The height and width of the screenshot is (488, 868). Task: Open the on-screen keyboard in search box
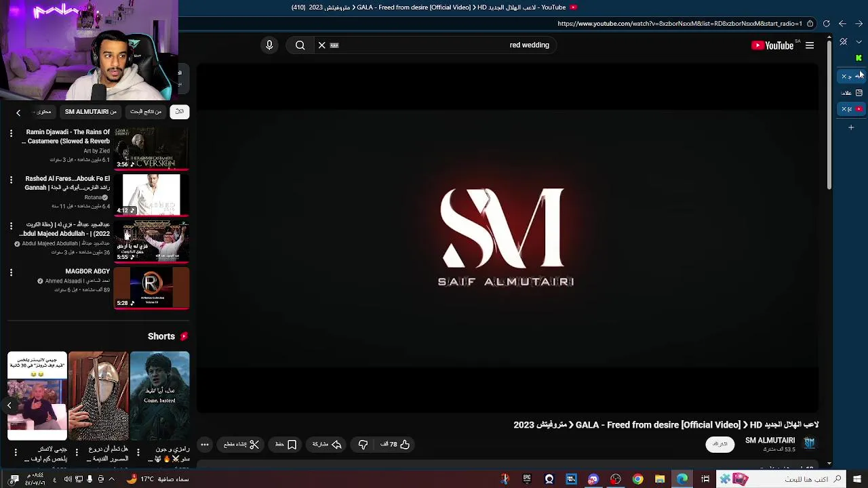[334, 45]
